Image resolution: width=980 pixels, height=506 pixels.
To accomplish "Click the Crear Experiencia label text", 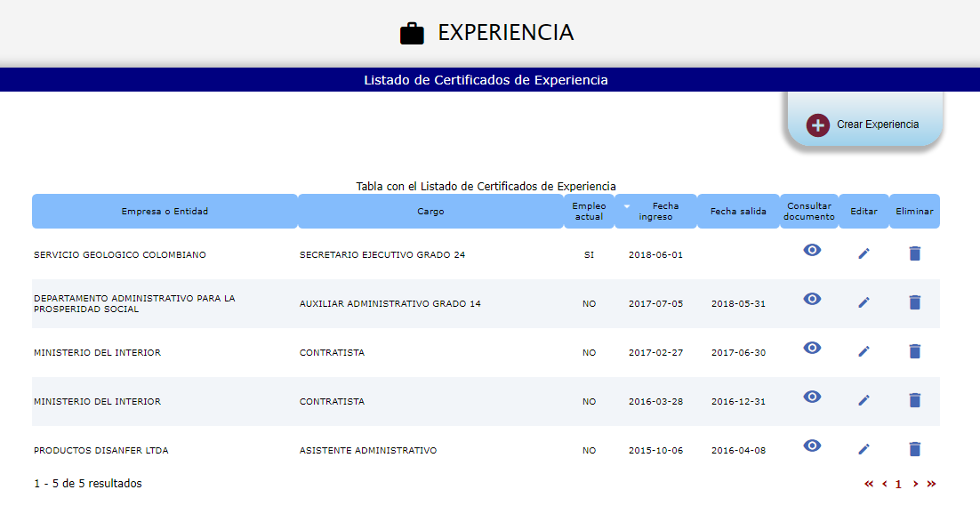I will pos(878,124).
